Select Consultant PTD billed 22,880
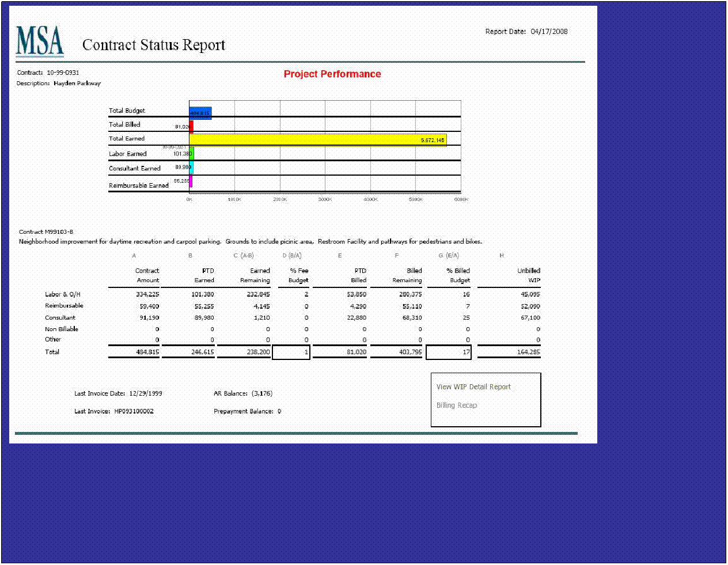This screenshot has height=565, width=728. coord(357,318)
